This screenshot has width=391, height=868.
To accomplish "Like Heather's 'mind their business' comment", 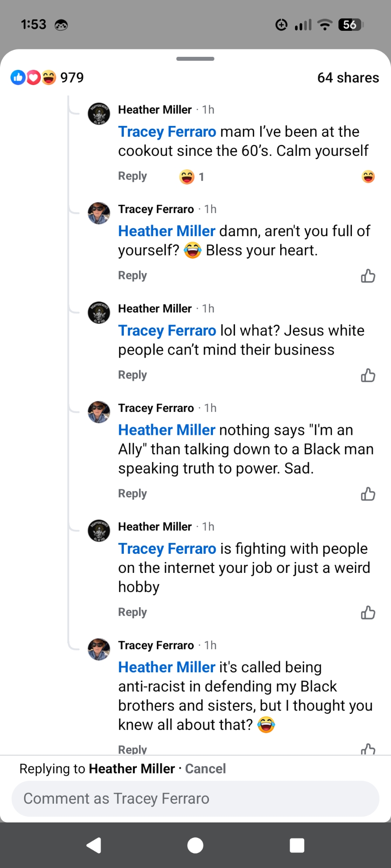I will (x=368, y=375).
